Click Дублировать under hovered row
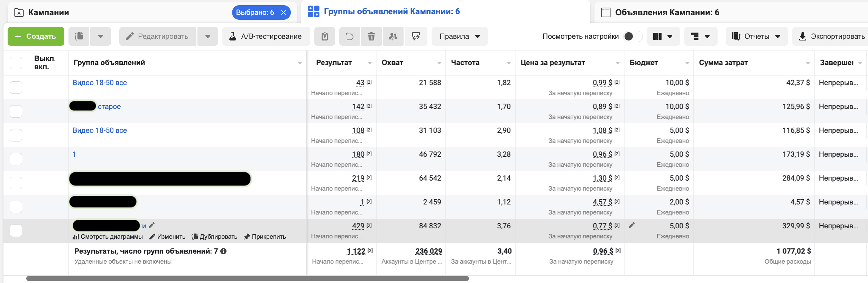 [x=214, y=237]
